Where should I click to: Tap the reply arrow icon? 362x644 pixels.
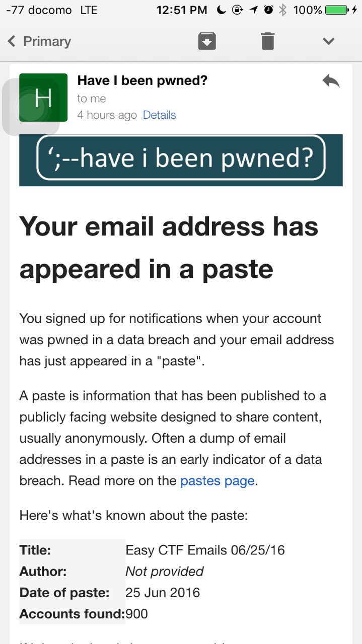(x=331, y=81)
